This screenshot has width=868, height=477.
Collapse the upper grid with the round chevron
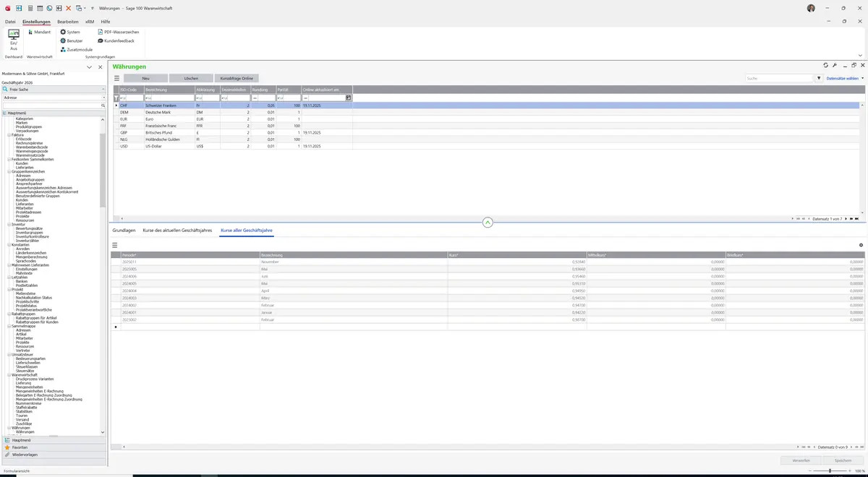click(488, 222)
